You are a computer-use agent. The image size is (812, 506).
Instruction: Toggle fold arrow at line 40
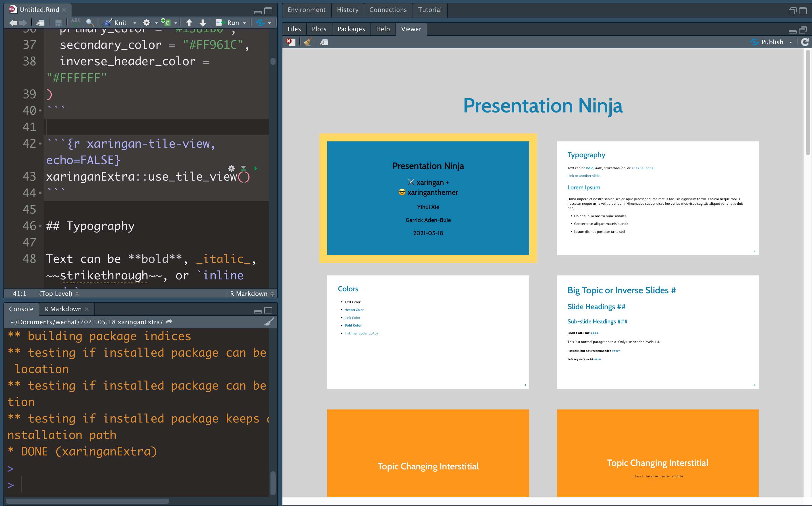click(40, 110)
